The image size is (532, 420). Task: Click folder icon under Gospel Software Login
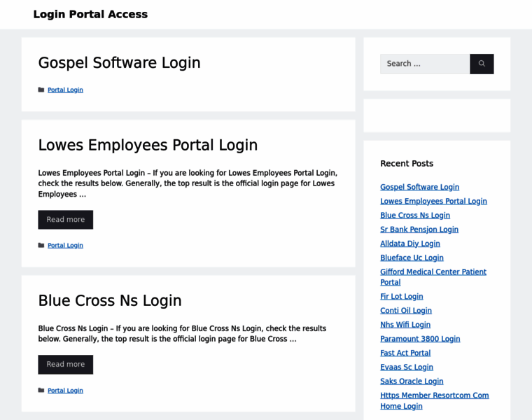[41, 90]
